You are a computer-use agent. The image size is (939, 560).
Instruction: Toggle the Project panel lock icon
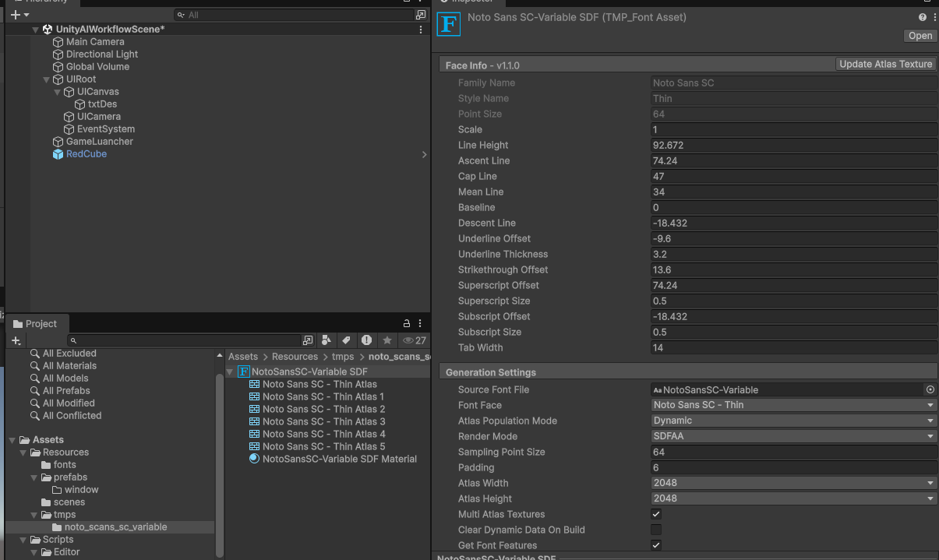coord(407,323)
